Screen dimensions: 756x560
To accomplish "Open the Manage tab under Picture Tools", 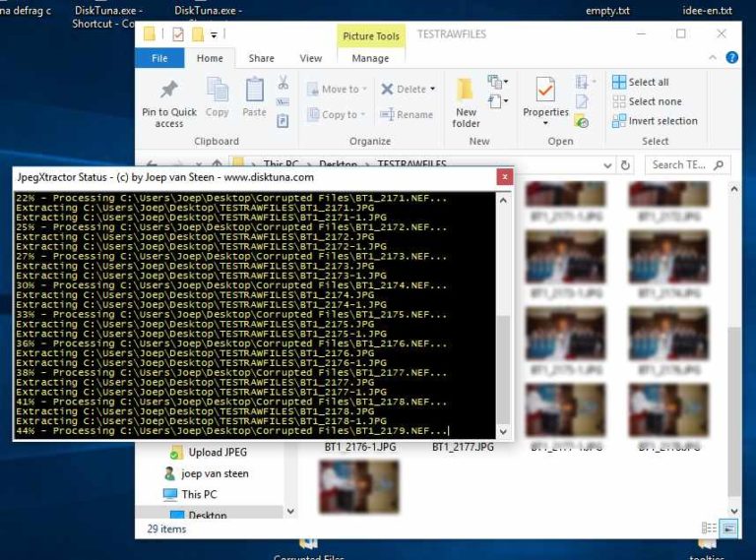I will point(370,58).
